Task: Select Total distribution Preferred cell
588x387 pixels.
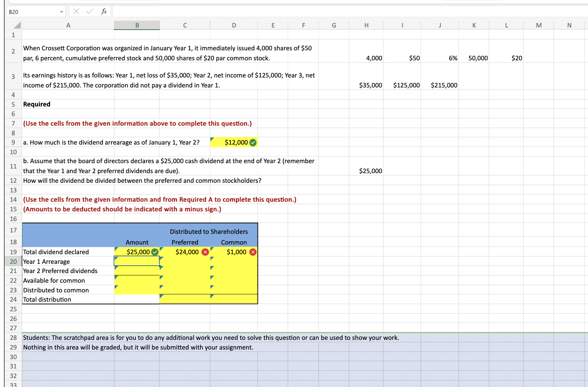Action: pyautogui.click(x=185, y=300)
